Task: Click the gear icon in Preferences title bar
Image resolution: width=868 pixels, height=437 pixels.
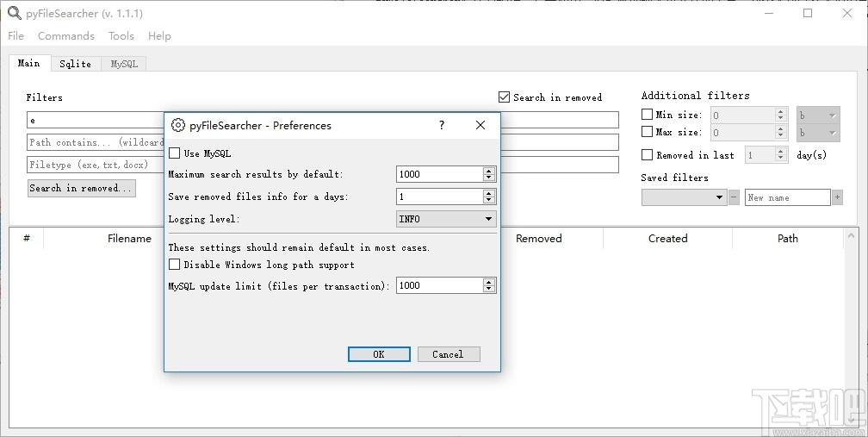Action: click(x=178, y=125)
